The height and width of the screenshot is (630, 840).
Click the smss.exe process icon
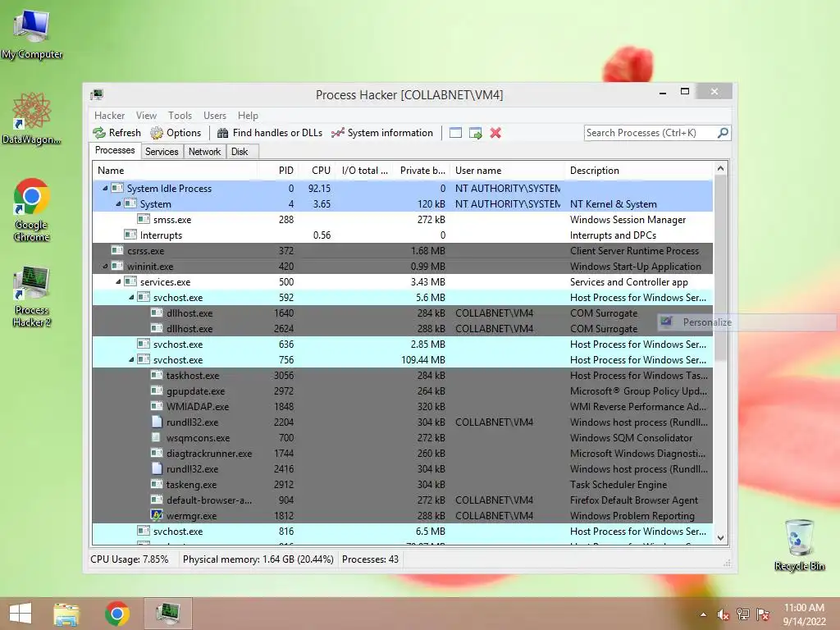tap(143, 219)
